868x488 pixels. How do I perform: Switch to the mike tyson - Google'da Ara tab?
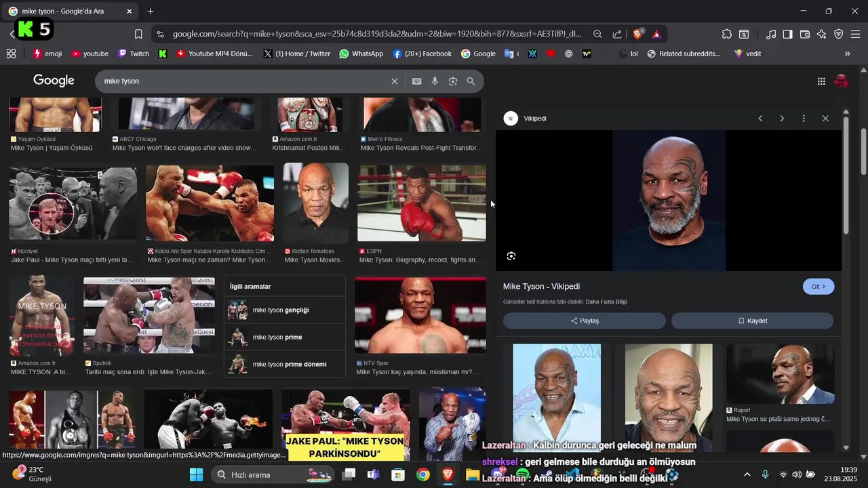71,12
